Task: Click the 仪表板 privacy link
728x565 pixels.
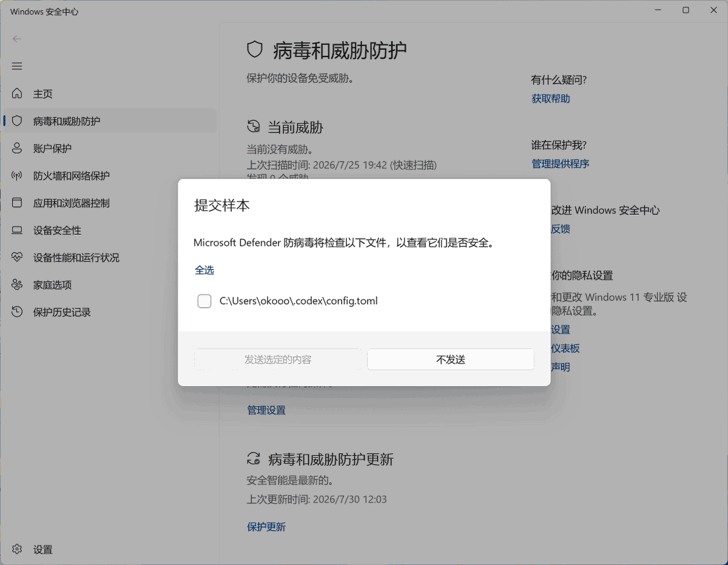Action: (x=565, y=348)
